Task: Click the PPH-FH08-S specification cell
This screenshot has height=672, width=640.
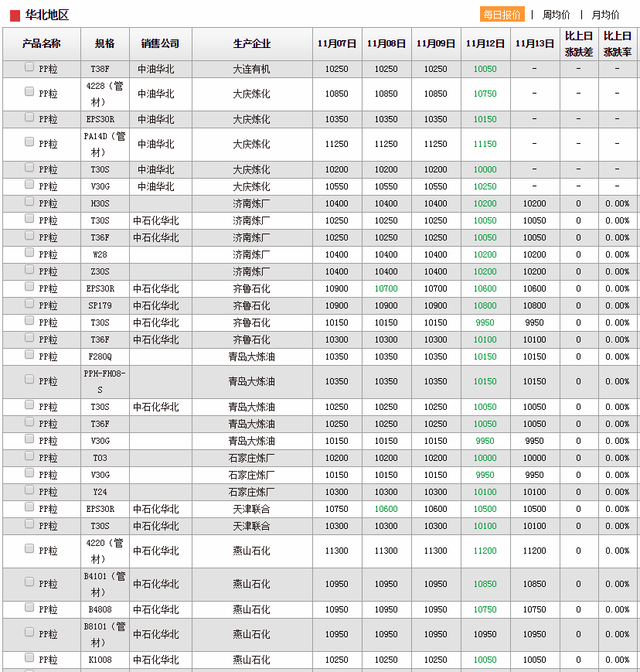Action: (x=105, y=381)
